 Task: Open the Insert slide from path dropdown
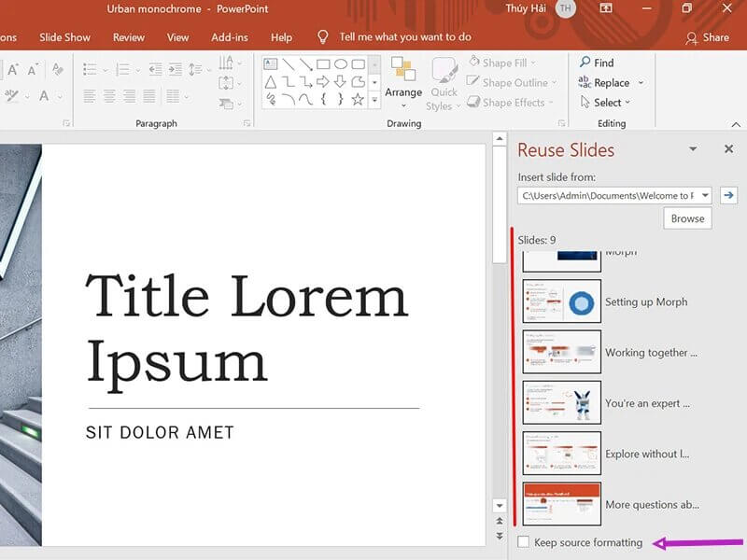[x=707, y=195]
